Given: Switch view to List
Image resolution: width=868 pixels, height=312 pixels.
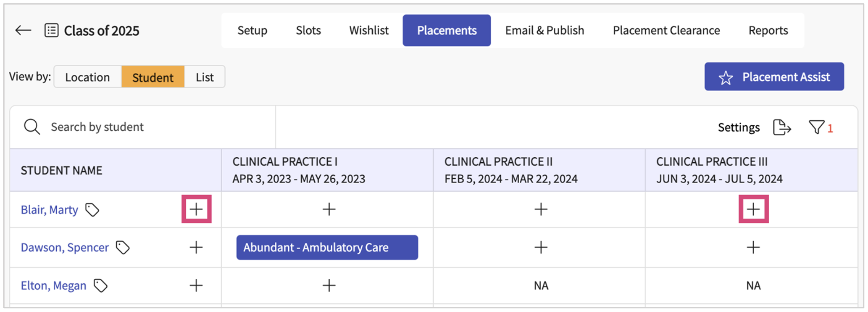Looking at the screenshot, I should 205,77.
